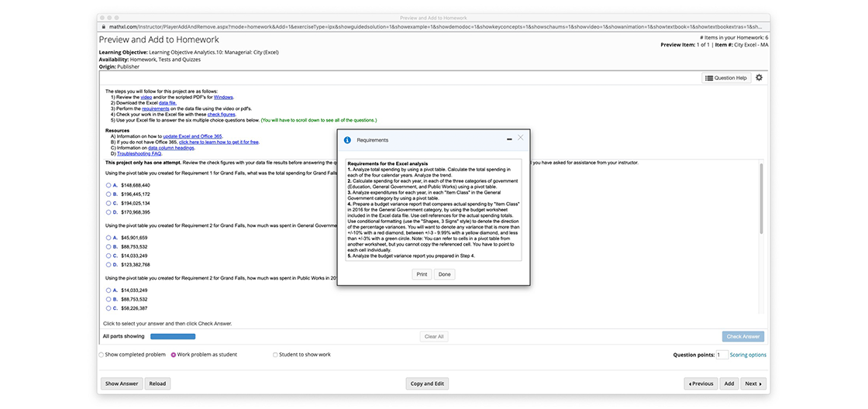The width and height of the screenshot is (868, 409).
Task: Open the Scoring options link
Action: click(x=748, y=355)
